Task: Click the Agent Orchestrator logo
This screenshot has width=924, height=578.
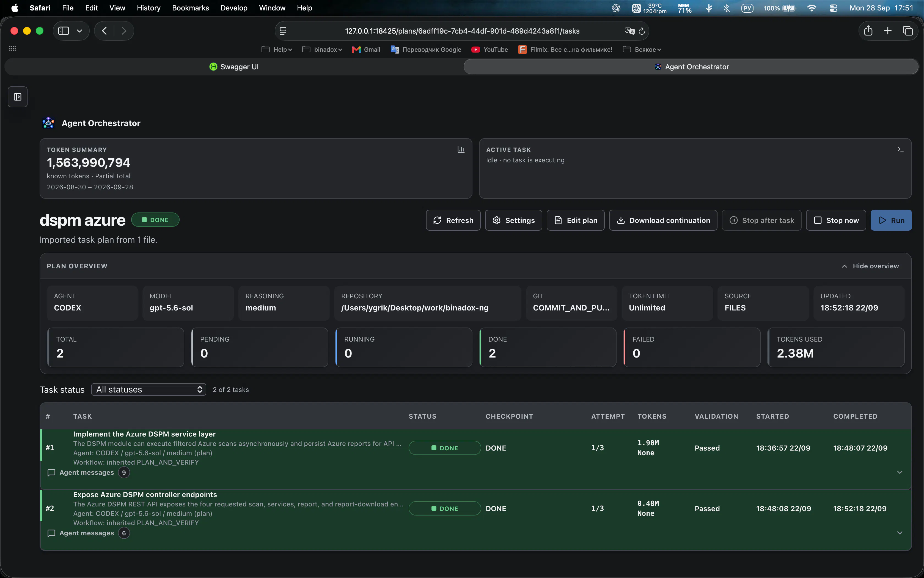Action: (48, 123)
